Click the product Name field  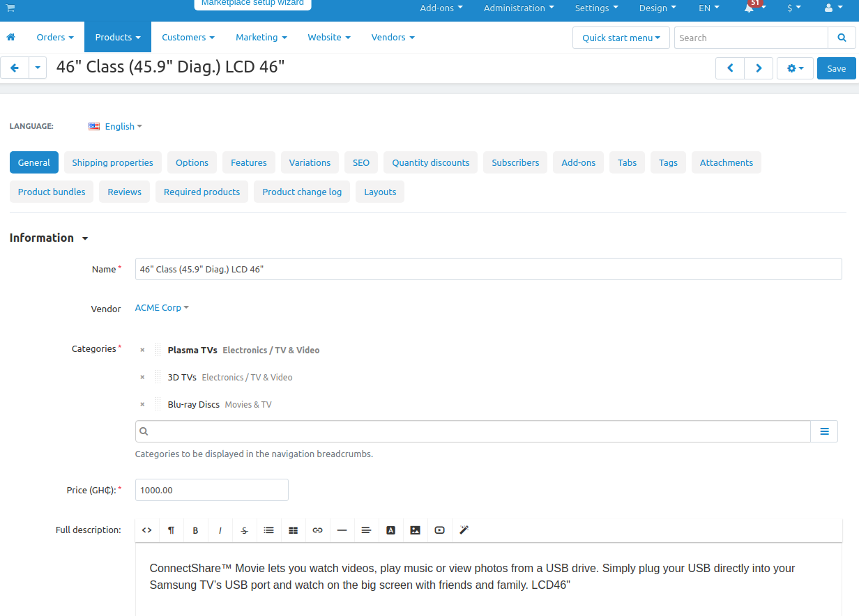[489, 269]
